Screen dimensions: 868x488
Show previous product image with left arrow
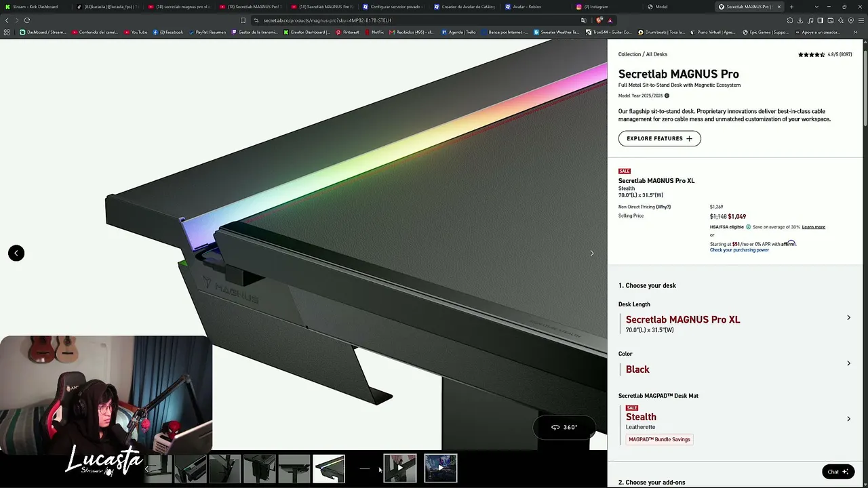click(x=16, y=253)
